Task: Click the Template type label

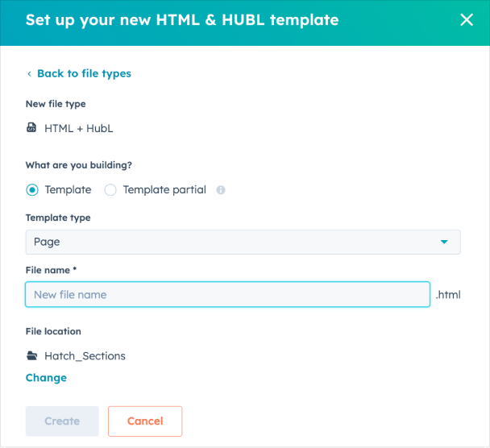Action: coord(58,218)
